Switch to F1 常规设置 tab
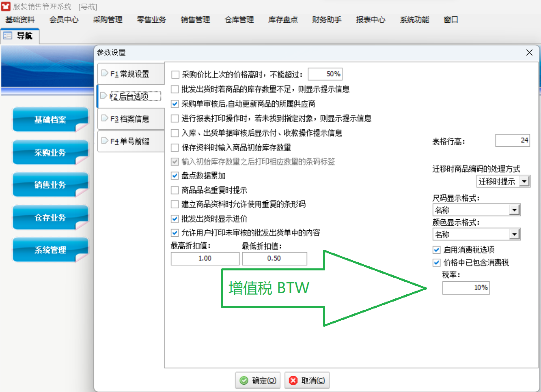The height and width of the screenshot is (392, 541). tap(130, 74)
